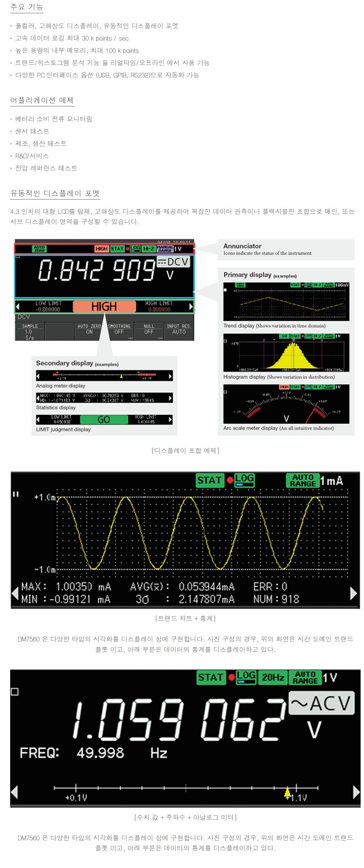364x868 pixels.
Task: Click the AUTO RANGE icon next to 1 mA
Action: pyautogui.click(x=303, y=480)
